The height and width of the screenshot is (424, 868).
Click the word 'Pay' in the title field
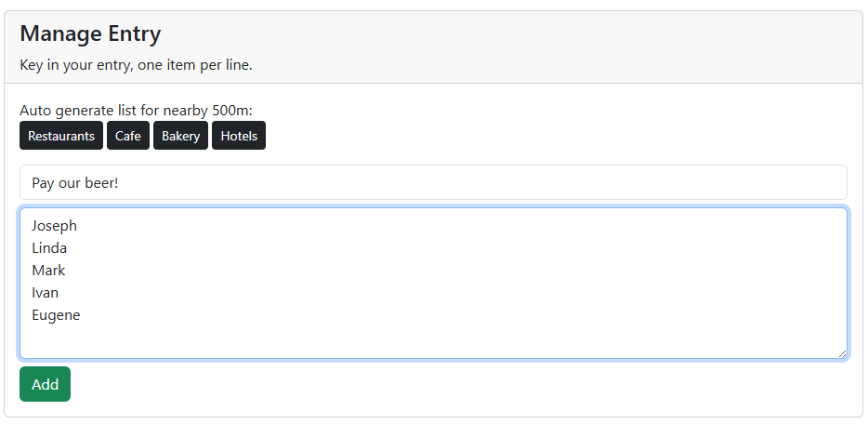(x=43, y=182)
